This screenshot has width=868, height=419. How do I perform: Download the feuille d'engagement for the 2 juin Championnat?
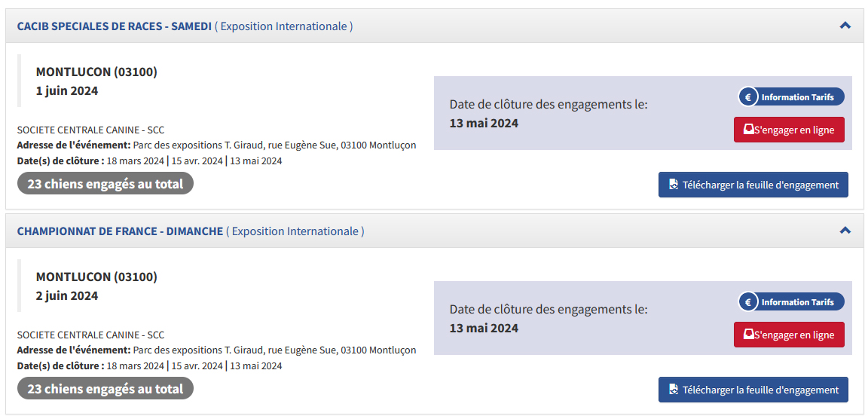pos(759,390)
